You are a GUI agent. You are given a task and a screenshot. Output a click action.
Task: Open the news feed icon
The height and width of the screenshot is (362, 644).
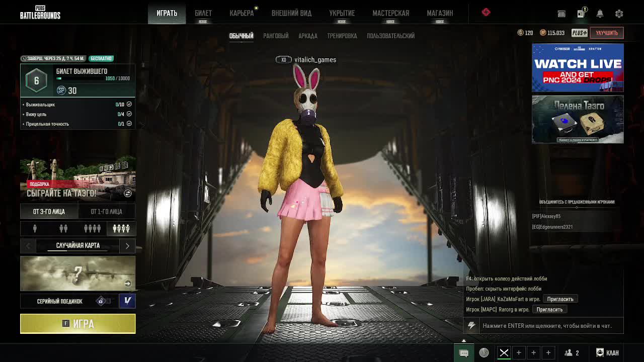[581, 14]
